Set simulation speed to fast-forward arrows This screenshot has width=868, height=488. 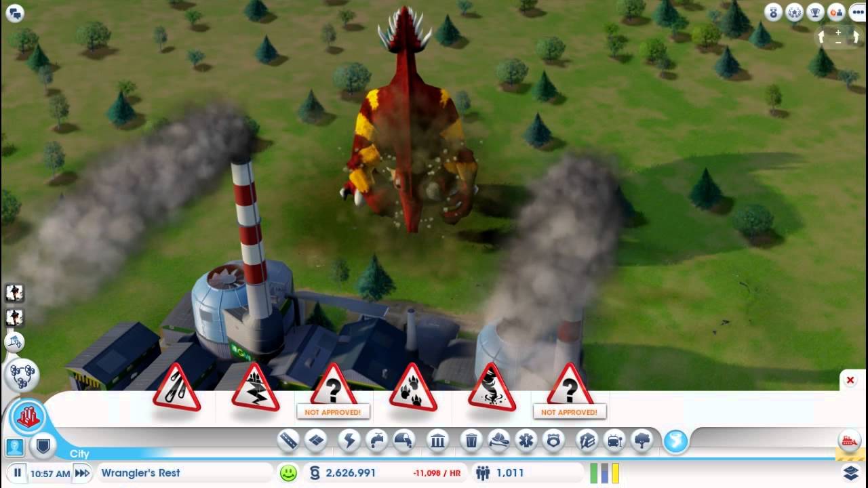(82, 472)
